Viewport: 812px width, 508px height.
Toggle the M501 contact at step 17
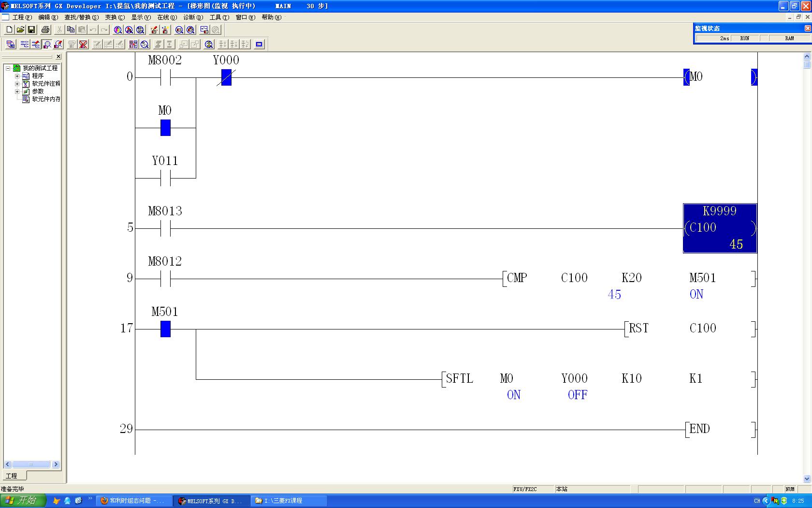click(165, 329)
